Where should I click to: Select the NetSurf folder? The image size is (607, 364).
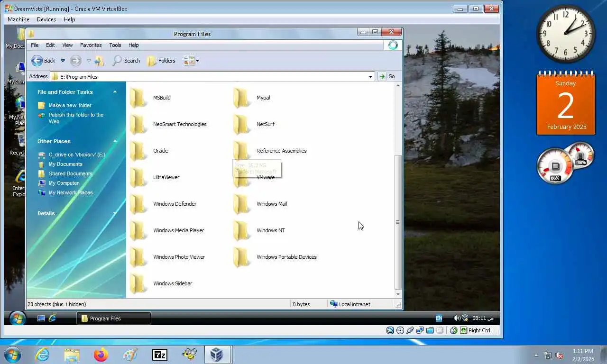tap(255, 124)
